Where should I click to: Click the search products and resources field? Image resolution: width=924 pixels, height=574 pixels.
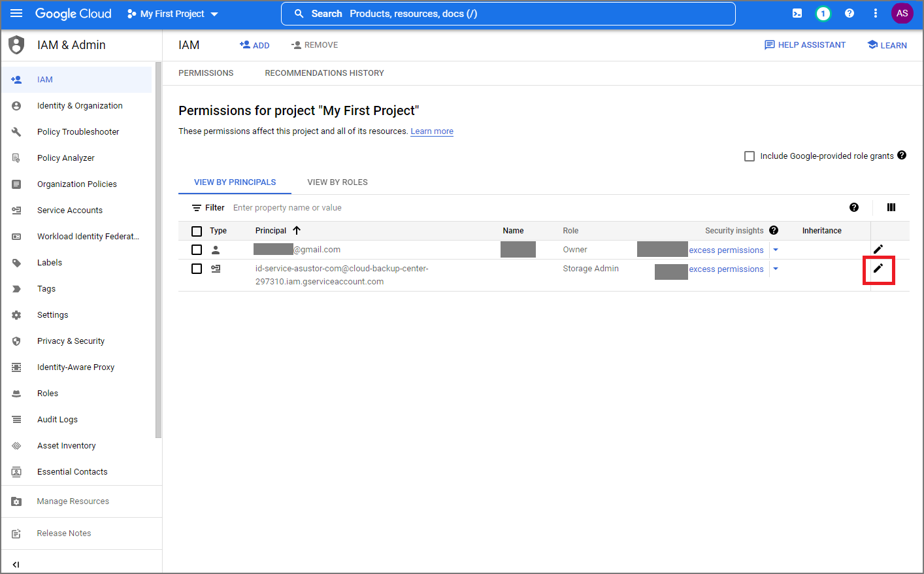[508, 14]
